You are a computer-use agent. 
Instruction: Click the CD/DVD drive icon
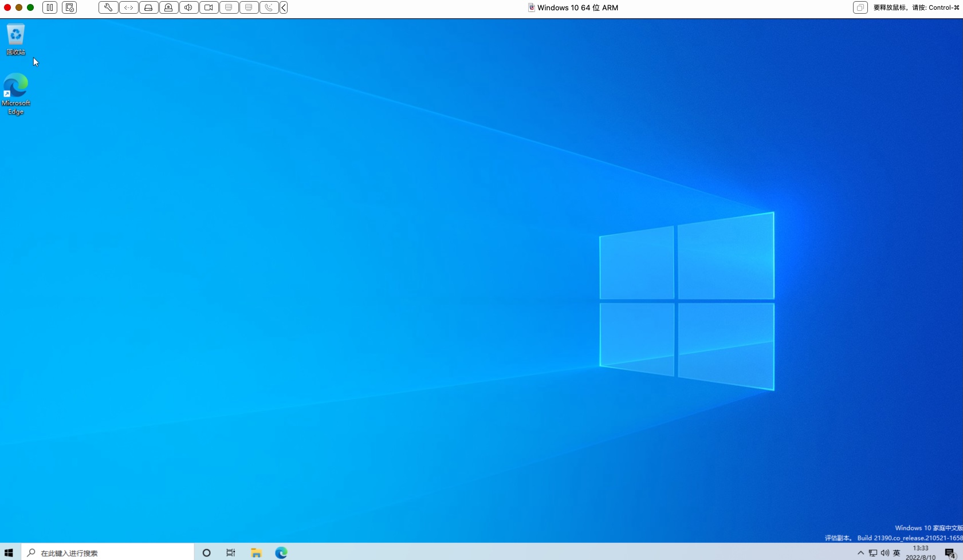tap(168, 7)
